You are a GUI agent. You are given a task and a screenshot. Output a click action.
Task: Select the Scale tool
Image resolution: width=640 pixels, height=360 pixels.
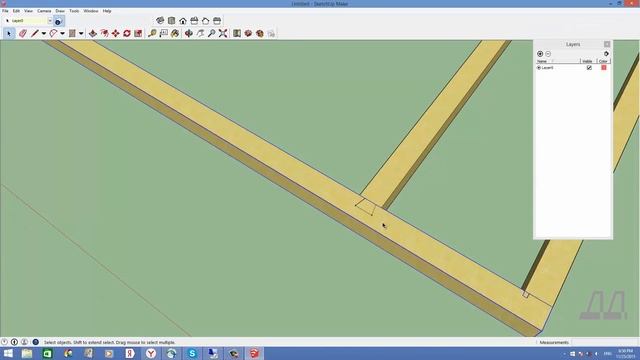tap(138, 33)
